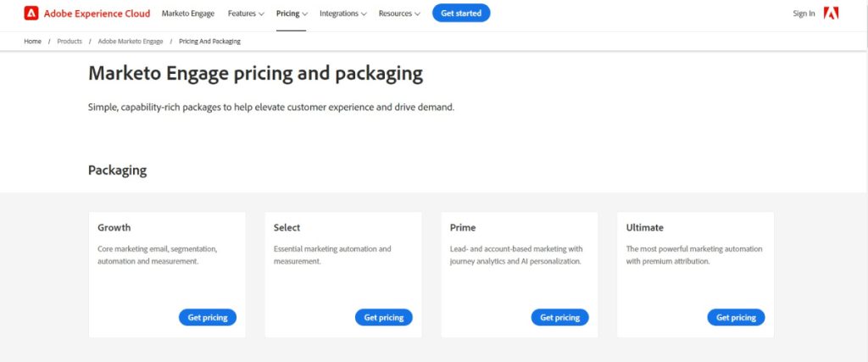Click Pricing And Packaging breadcrumb item
This screenshot has width=868, height=362.
[210, 42]
